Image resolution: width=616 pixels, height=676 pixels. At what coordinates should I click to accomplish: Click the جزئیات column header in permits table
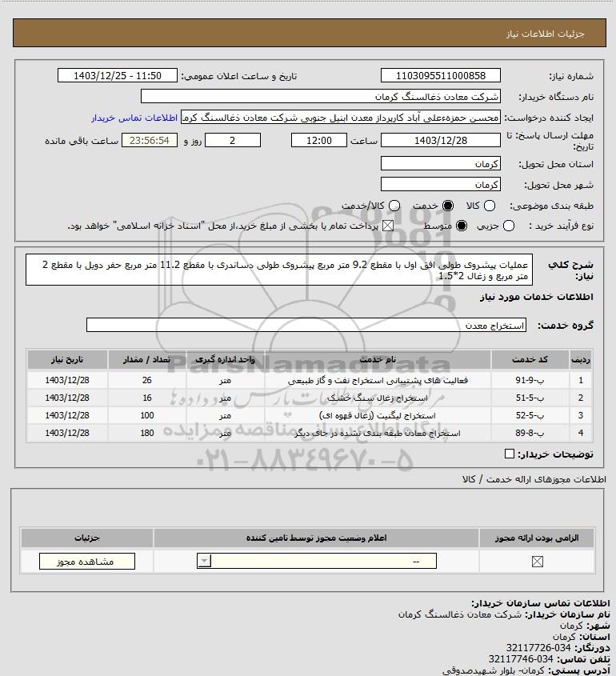[x=87, y=538]
